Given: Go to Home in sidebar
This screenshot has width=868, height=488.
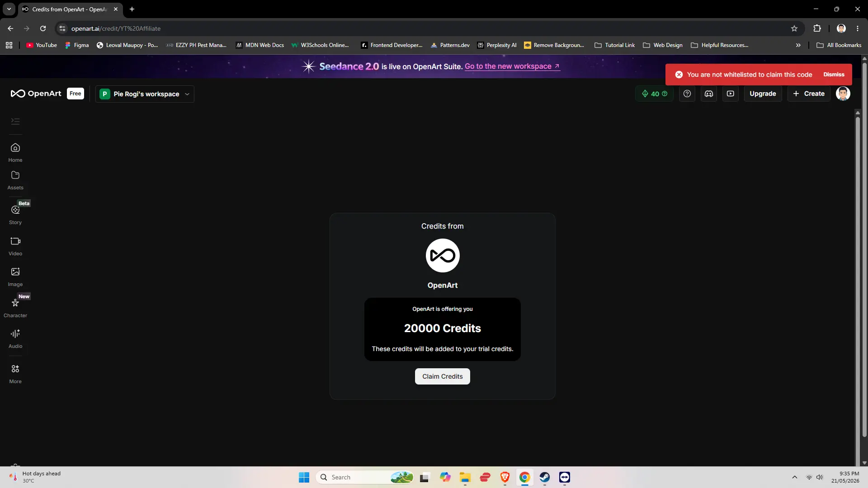Looking at the screenshot, I should (x=15, y=153).
